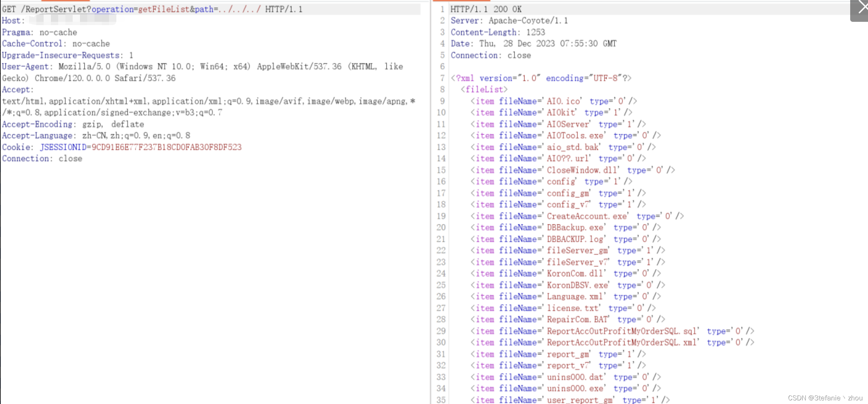
Task: Click the CreateAccount.exe item line
Action: (577, 216)
